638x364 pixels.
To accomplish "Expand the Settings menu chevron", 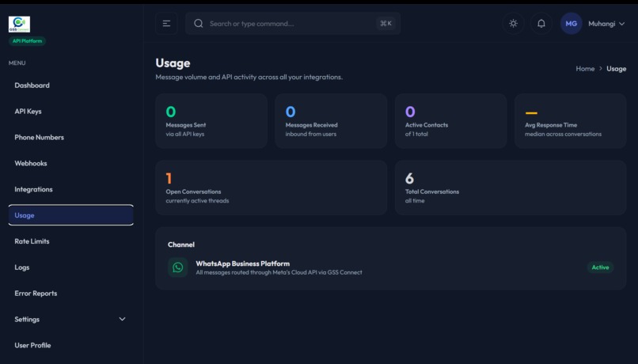I will [122, 319].
